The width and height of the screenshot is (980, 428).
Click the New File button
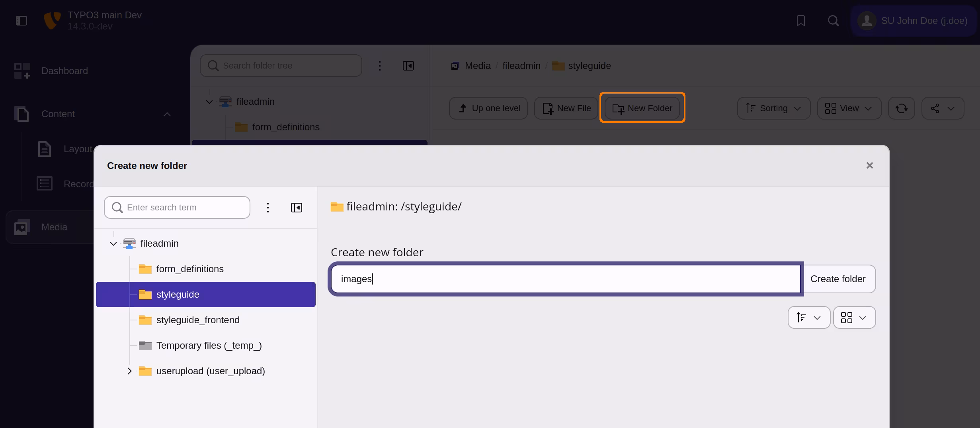click(566, 108)
